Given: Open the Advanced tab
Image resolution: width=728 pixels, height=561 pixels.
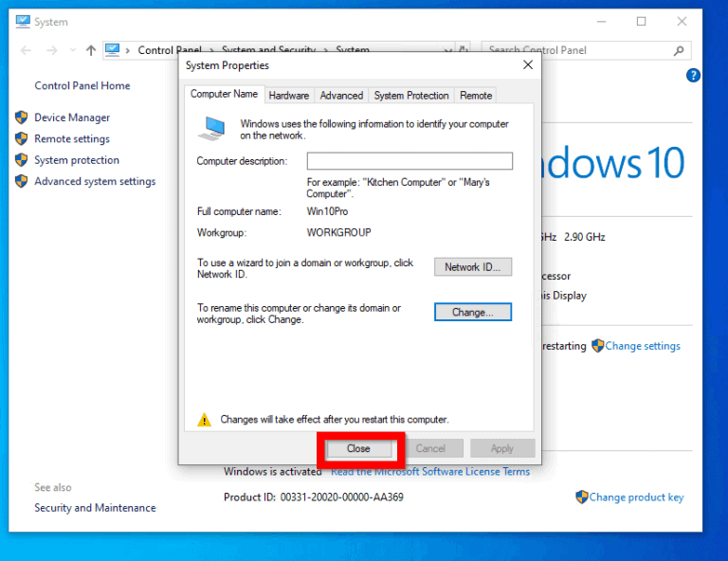Looking at the screenshot, I should point(341,96).
